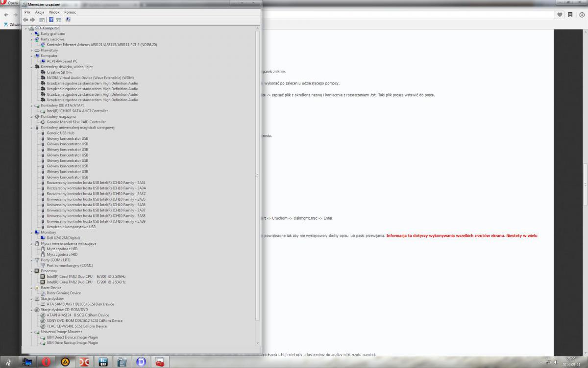Click the Forward arrow in Device Manager toolbar
Screen dimensions: 588x368
[x=32, y=20]
